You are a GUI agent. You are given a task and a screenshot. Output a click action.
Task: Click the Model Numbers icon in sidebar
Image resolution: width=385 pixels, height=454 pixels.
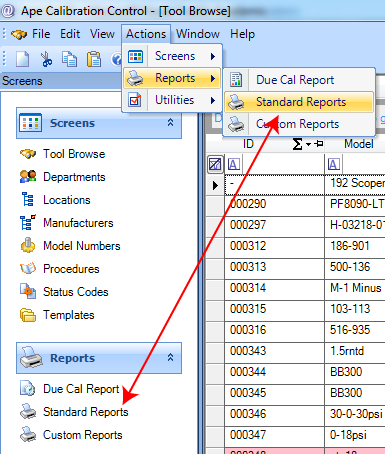pos(28,246)
